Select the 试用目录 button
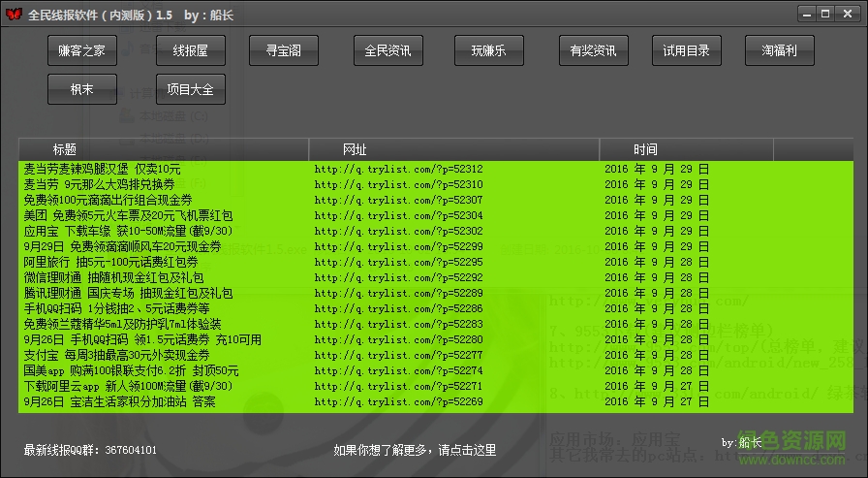Image resolution: width=868 pixels, height=478 pixels. click(687, 50)
